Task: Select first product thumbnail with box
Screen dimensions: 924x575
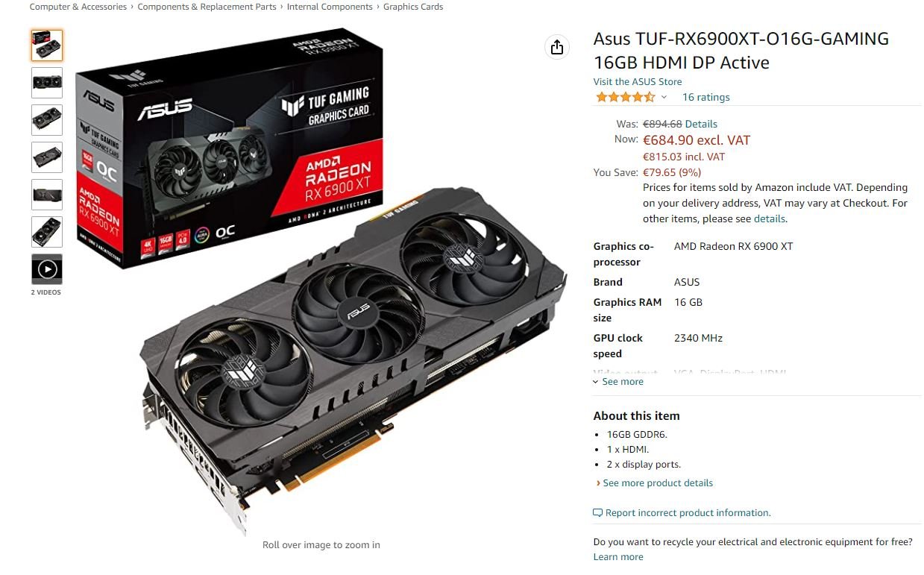Action: tap(47, 45)
